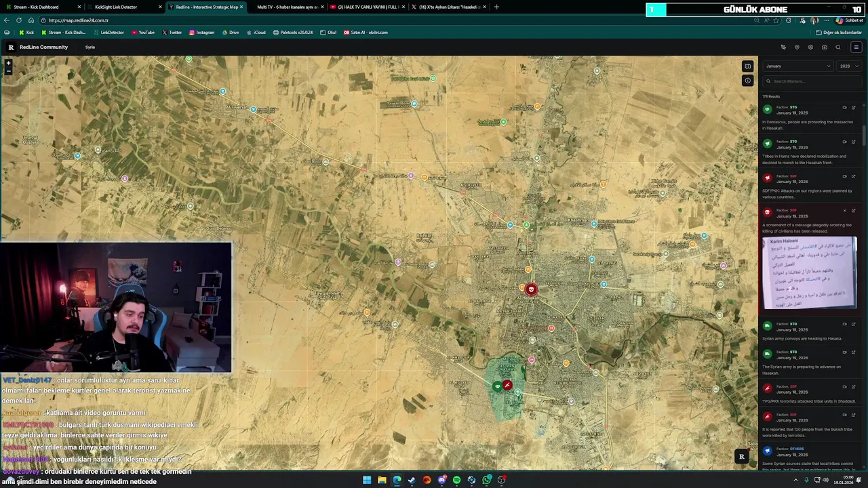The width and height of the screenshot is (868, 488).
Task: Open the Drive bookmark
Action: (230, 33)
